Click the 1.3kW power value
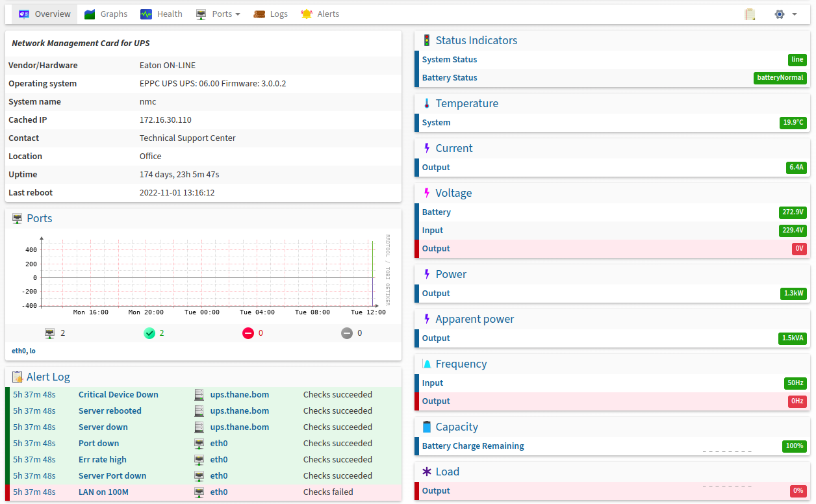 [793, 294]
